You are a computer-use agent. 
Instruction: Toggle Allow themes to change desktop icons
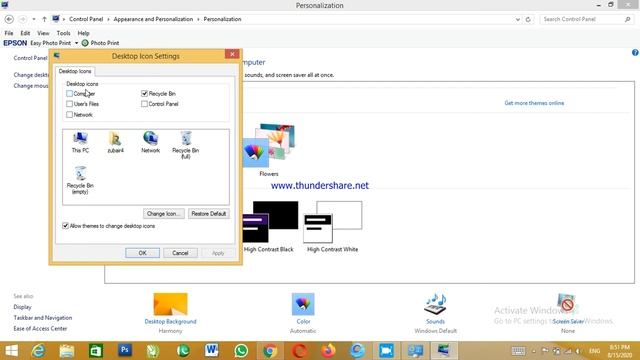(65, 226)
